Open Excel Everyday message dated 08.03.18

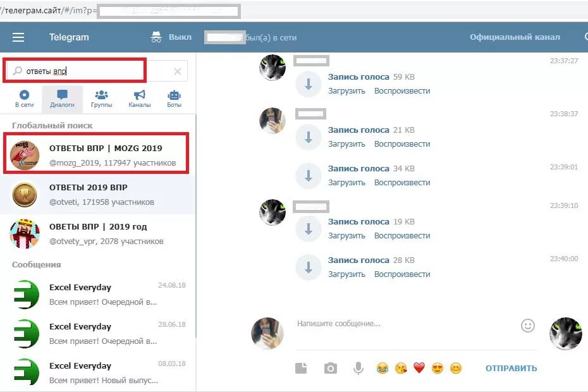pos(97,373)
